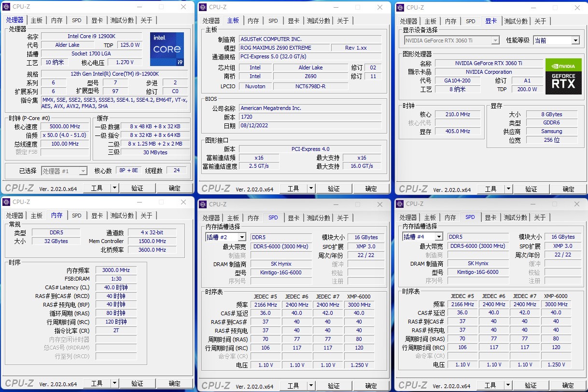The width and height of the screenshot is (588, 392).
Task: Click 验证 in the mainboard window
Action: coord(334,189)
